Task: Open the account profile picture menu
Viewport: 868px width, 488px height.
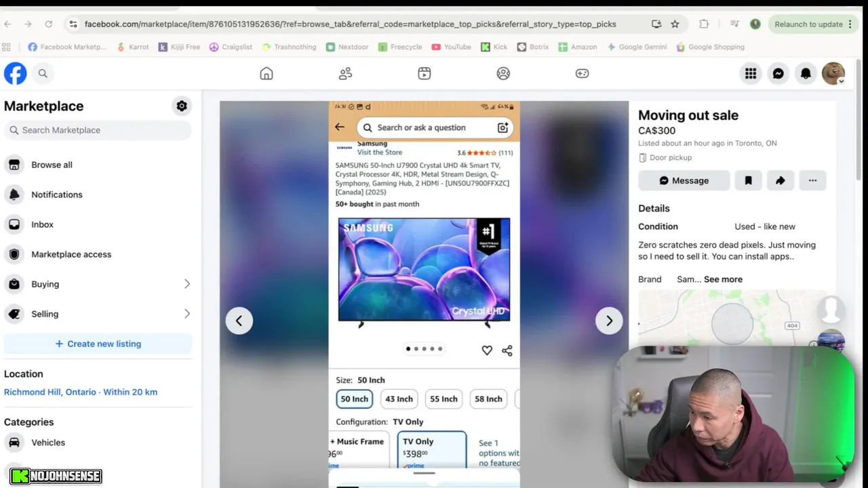Action: tap(833, 73)
